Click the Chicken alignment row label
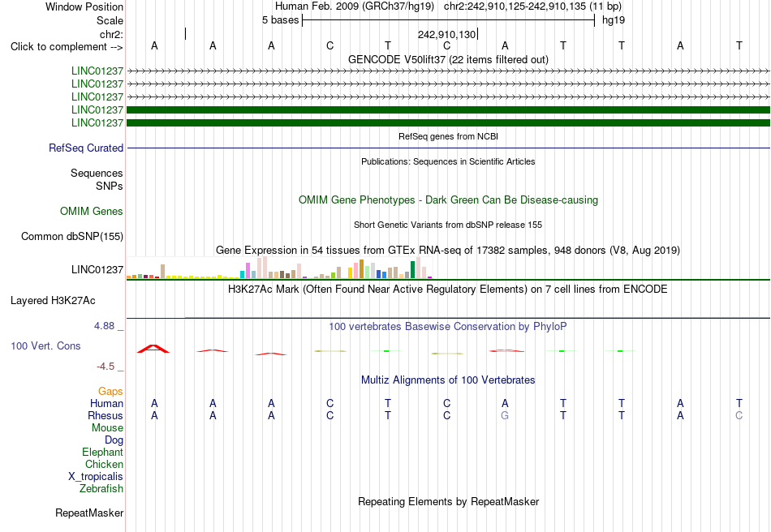 coord(104,464)
